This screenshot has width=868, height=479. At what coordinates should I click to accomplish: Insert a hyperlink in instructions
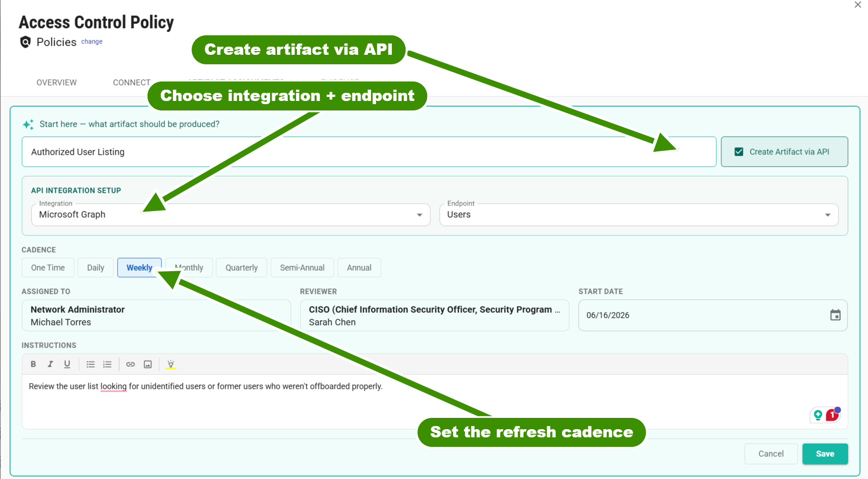point(130,364)
